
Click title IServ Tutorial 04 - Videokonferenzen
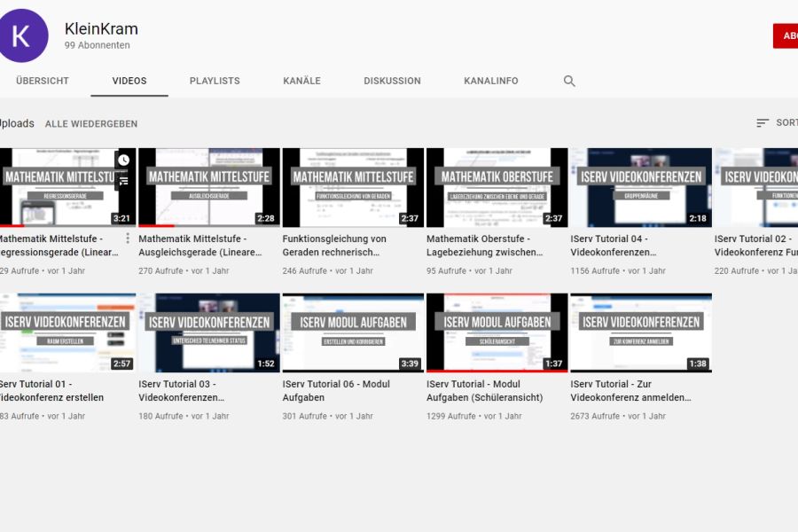[x=614, y=246]
